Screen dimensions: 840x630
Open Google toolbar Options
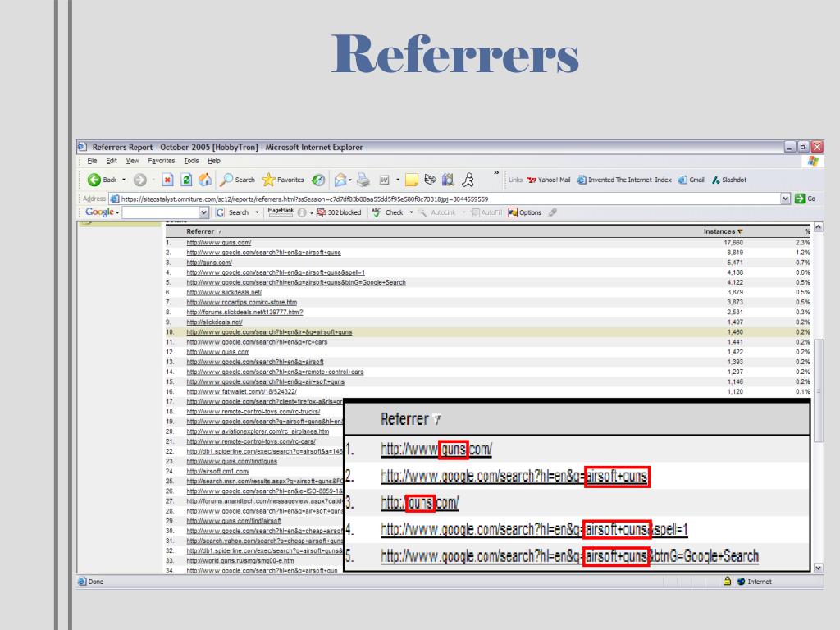pos(524,212)
